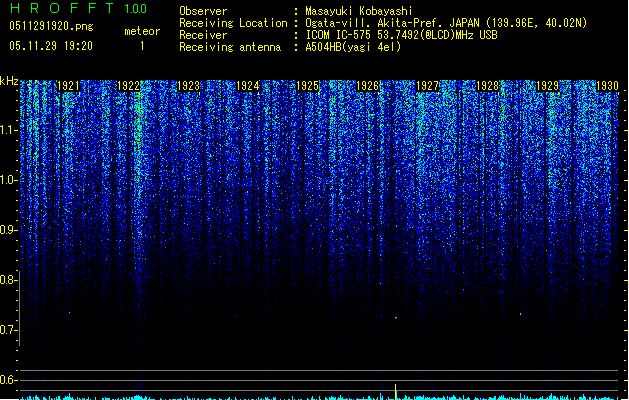Click the 1928 time marker
The height and width of the screenshot is (400, 629).
tap(487, 86)
